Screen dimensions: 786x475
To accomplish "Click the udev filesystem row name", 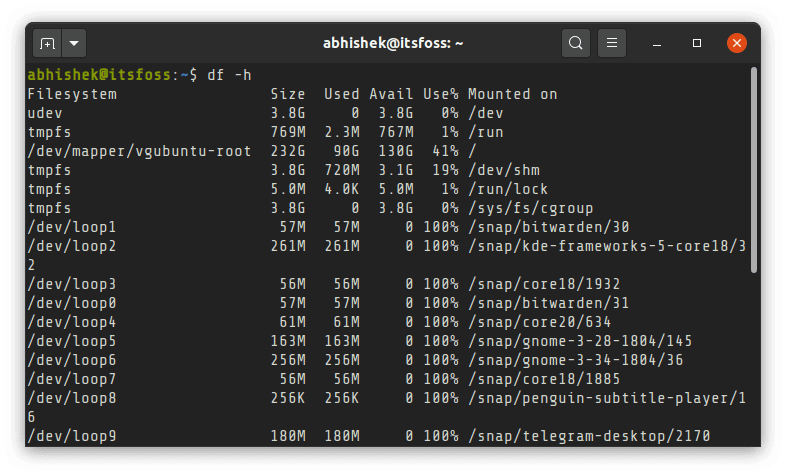I will 45,113.
